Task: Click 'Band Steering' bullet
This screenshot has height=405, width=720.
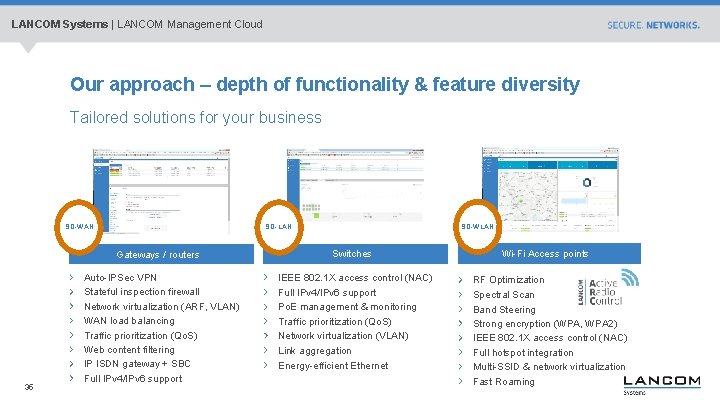Action: pyautogui.click(x=504, y=309)
